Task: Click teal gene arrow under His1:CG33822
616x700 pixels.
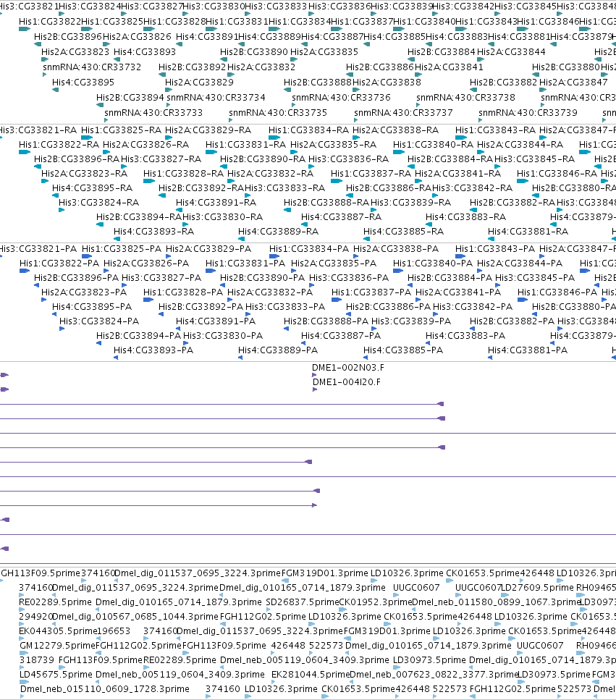Action: tap(25, 29)
